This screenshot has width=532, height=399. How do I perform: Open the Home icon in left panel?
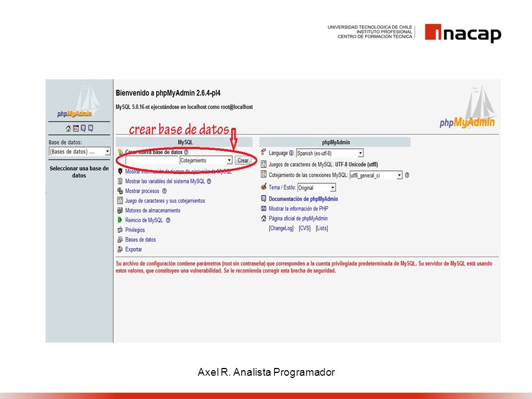pyautogui.click(x=68, y=128)
